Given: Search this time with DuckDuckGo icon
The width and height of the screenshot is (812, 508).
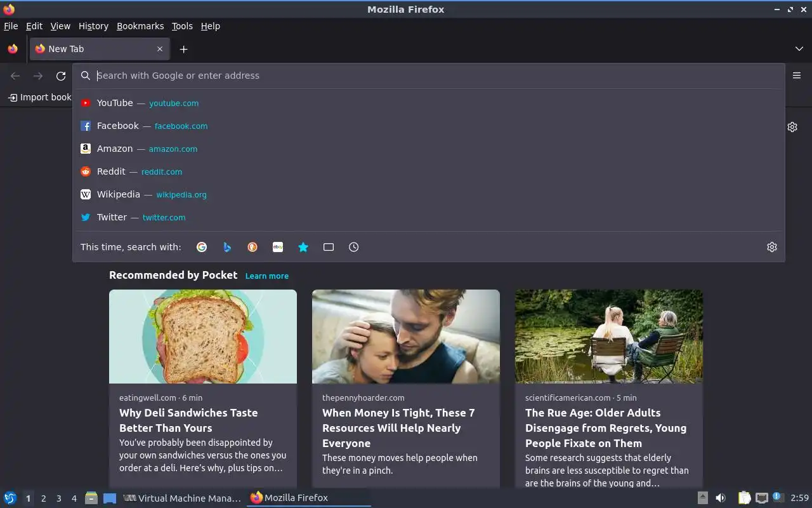Looking at the screenshot, I should pyautogui.click(x=252, y=247).
